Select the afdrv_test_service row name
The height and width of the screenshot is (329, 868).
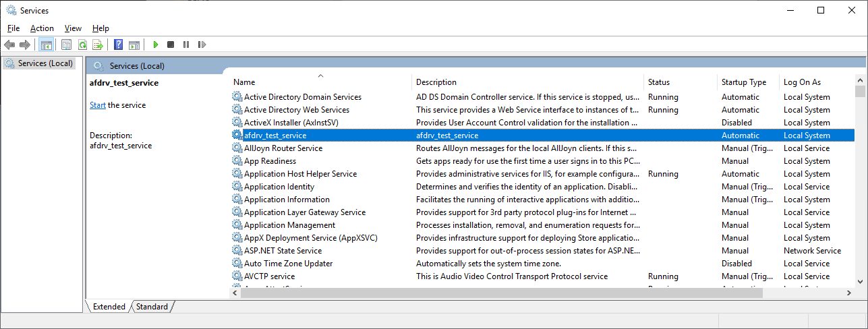click(x=275, y=136)
